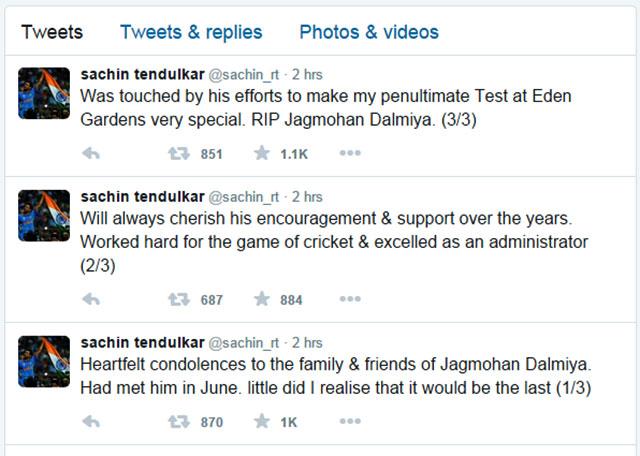Click the profile avatar on the (1/3) tweet
The width and height of the screenshot is (640, 456).
coord(44,361)
